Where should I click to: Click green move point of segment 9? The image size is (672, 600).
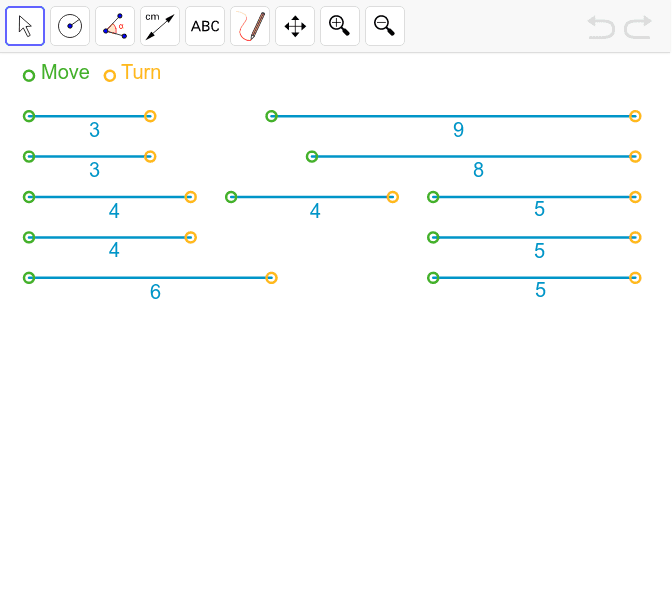click(x=271, y=116)
